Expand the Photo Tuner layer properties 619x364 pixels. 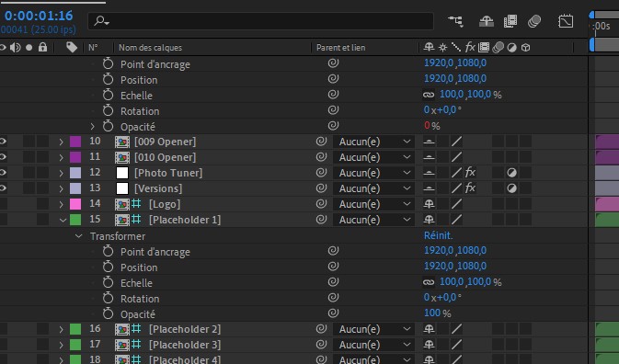[62, 173]
